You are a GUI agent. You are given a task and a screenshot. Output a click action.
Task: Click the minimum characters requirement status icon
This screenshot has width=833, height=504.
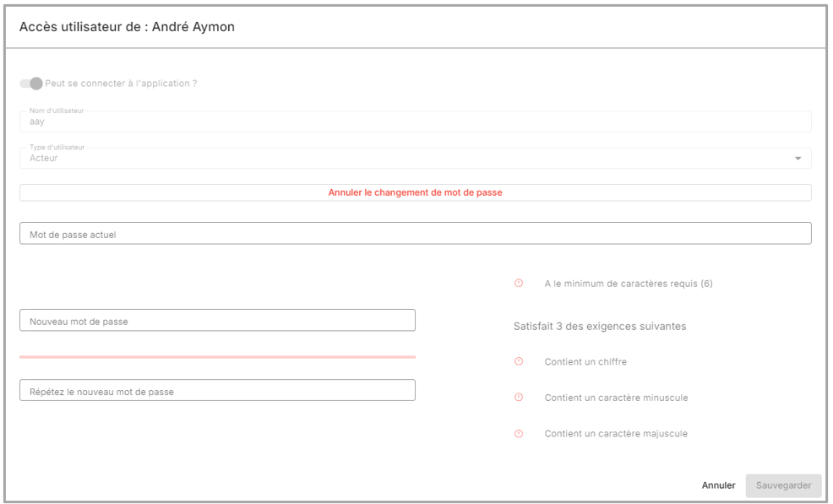coord(519,284)
